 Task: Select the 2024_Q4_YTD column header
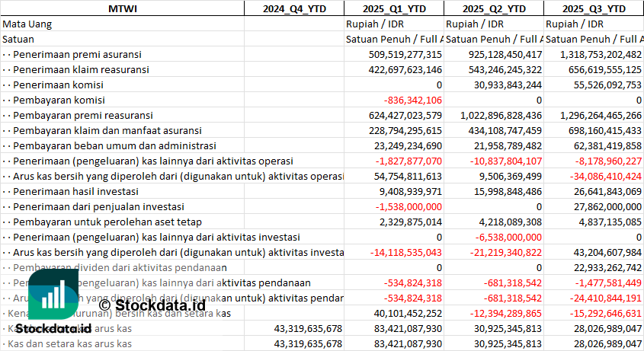pyautogui.click(x=294, y=8)
